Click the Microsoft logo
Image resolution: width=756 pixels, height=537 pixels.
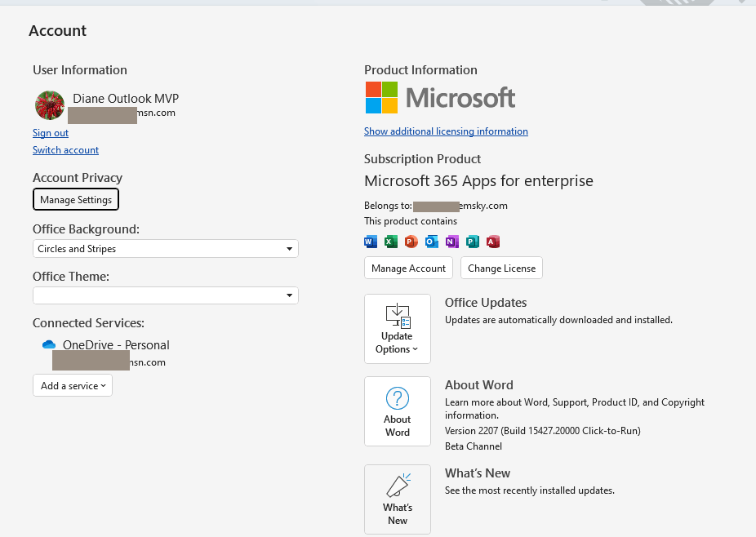point(440,97)
